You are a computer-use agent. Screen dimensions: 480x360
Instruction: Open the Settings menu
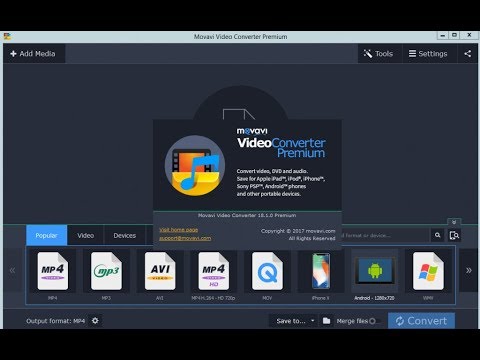(x=429, y=54)
